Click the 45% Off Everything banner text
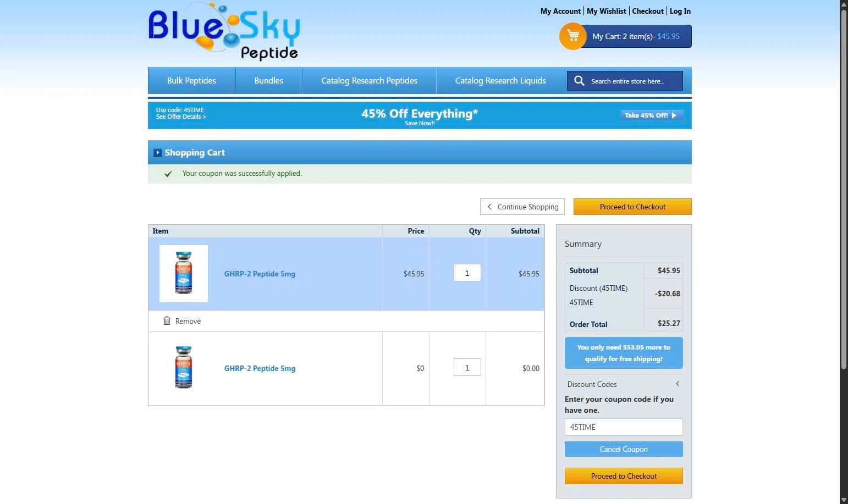Viewport: 848px width, 504px height. click(x=420, y=114)
